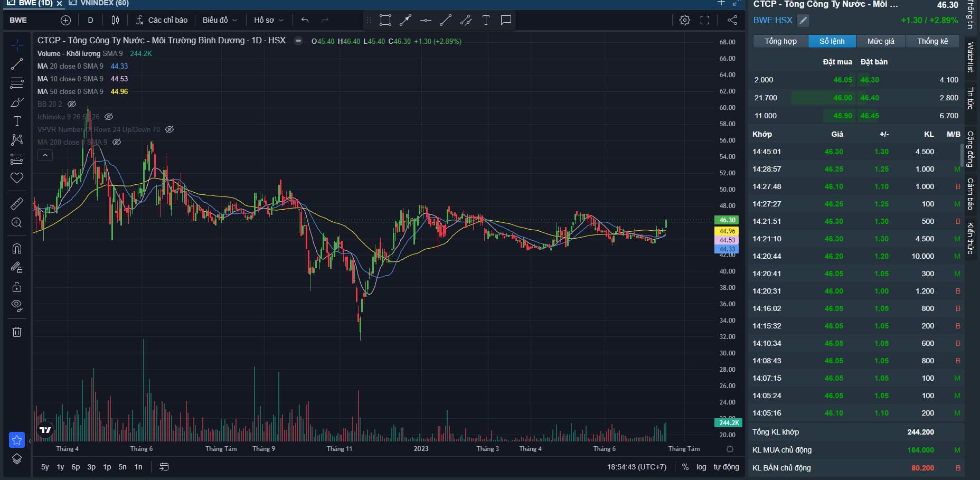The image size is (980, 480).
Task: Show the BB 20 2 indicator
Action: [x=72, y=104]
